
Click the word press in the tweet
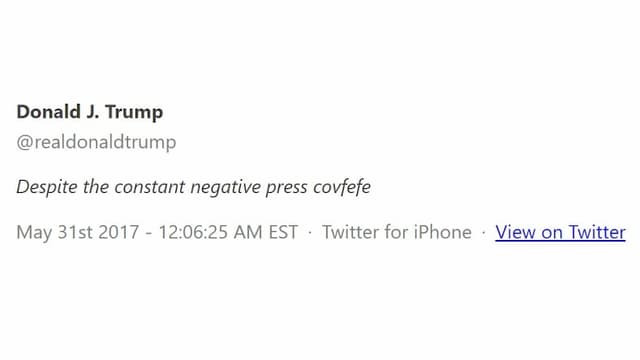pyautogui.click(x=287, y=188)
